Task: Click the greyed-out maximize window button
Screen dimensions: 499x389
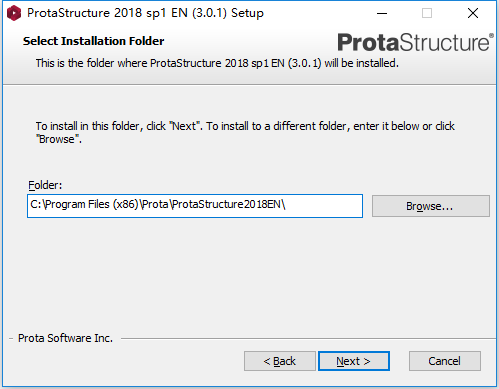Action: pyautogui.click(x=427, y=13)
